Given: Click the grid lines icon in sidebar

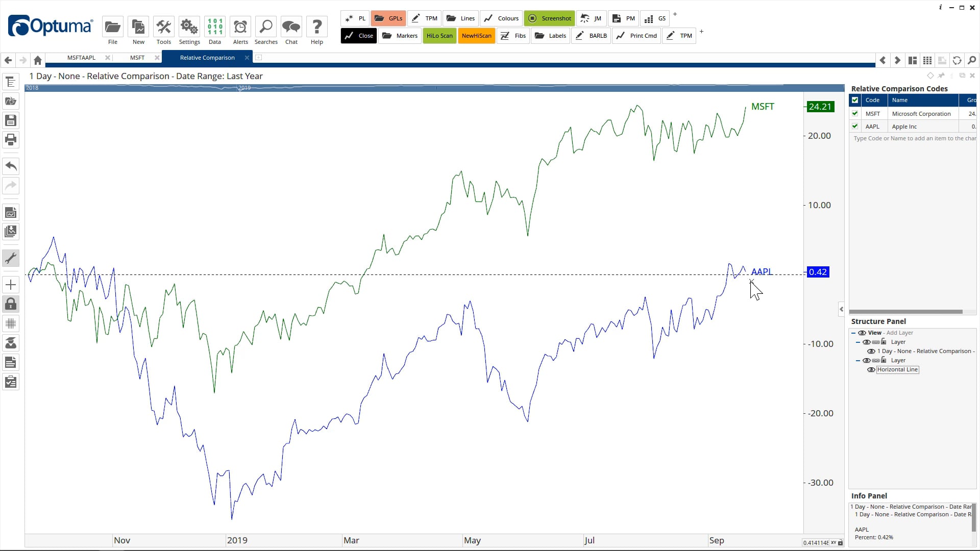Looking at the screenshot, I should tap(11, 323).
